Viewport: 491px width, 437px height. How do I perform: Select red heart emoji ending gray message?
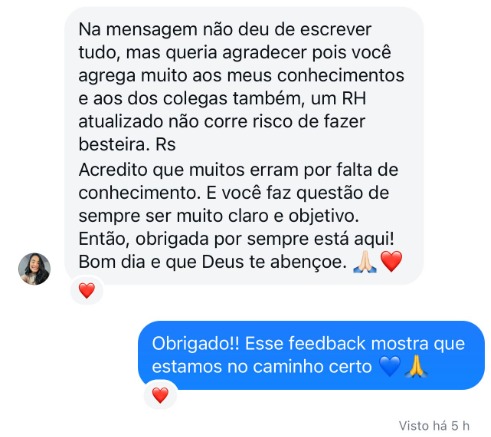point(391,262)
